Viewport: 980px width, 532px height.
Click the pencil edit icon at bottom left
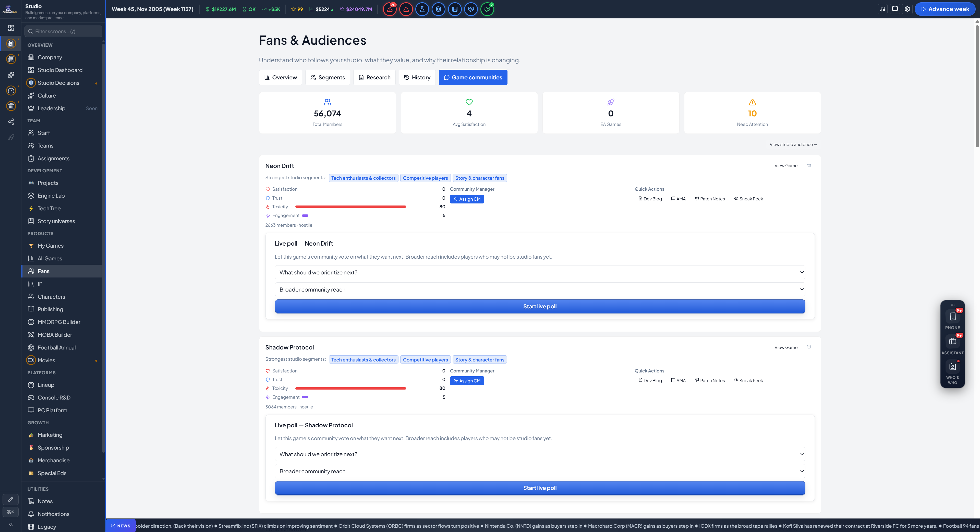(11, 499)
